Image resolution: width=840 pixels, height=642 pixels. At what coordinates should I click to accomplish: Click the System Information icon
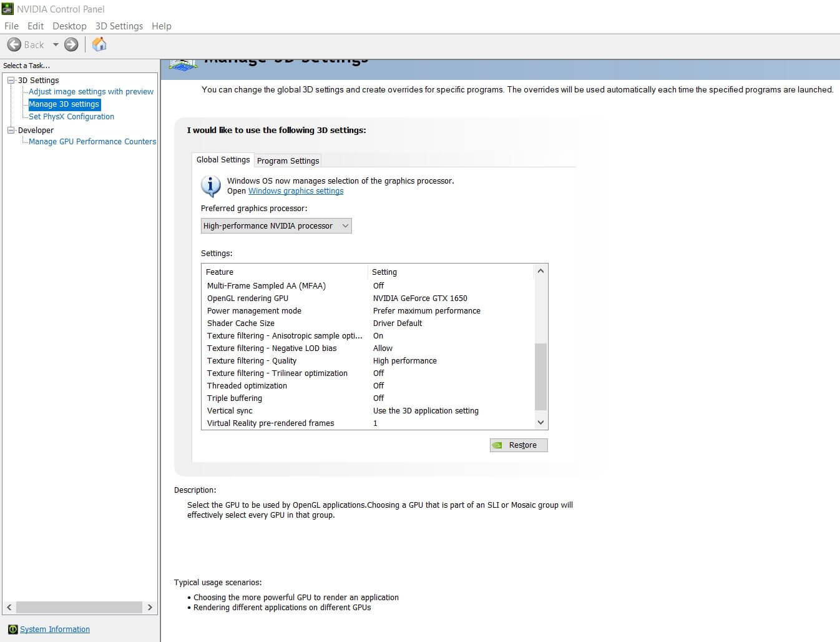tap(12, 629)
